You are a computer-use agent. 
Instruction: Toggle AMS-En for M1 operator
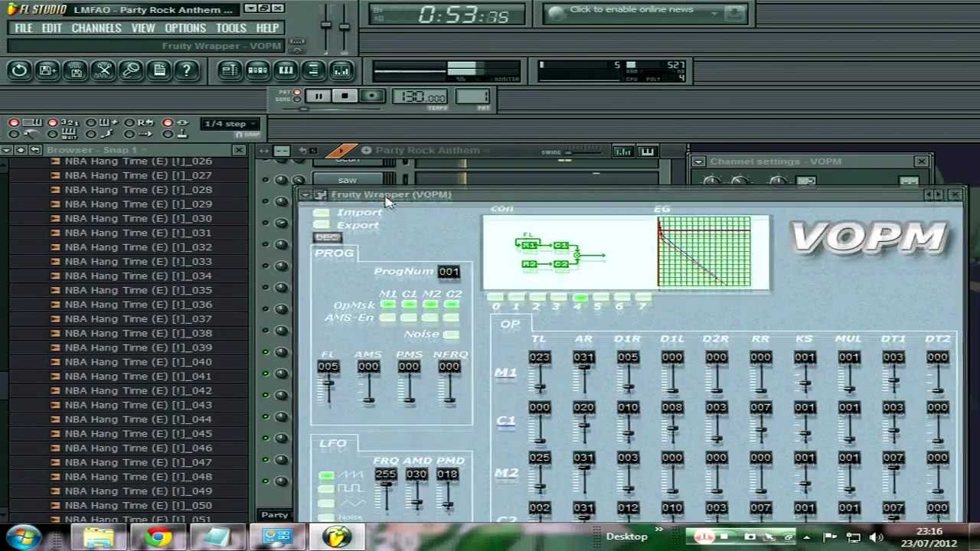tap(387, 318)
